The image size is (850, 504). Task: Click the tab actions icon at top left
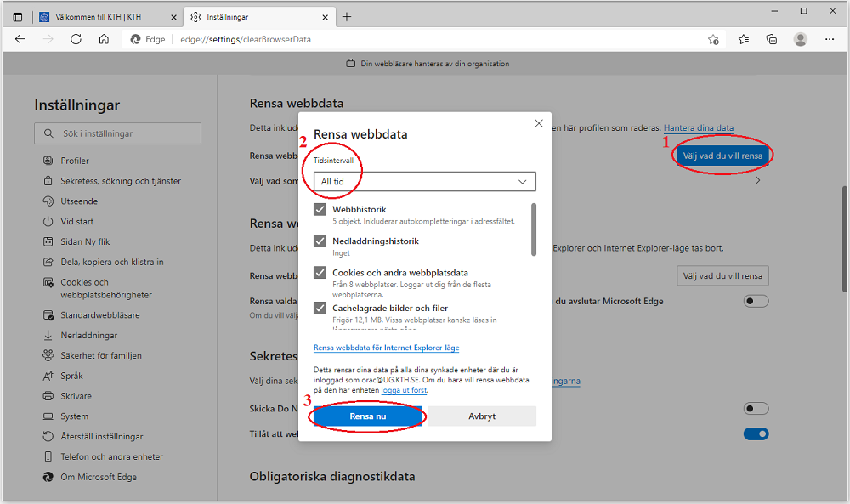18,17
